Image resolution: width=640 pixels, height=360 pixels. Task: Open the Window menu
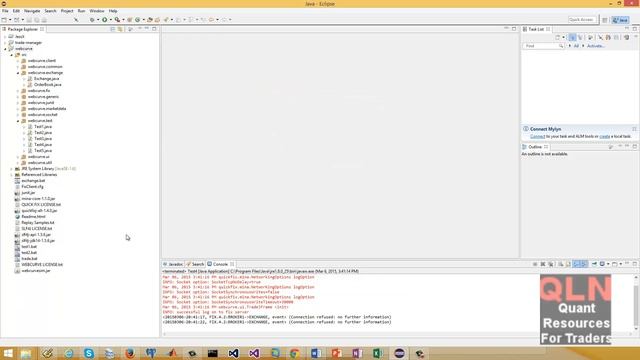[x=97, y=11]
